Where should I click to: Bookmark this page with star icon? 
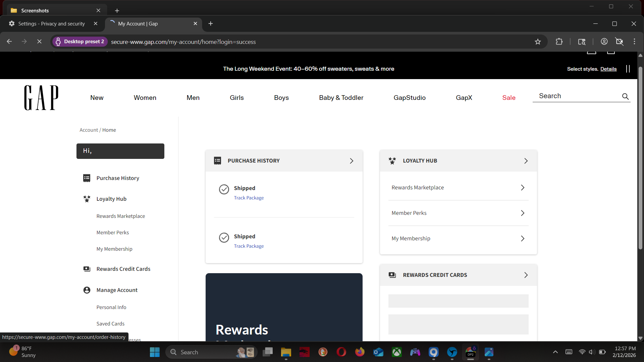tap(538, 42)
